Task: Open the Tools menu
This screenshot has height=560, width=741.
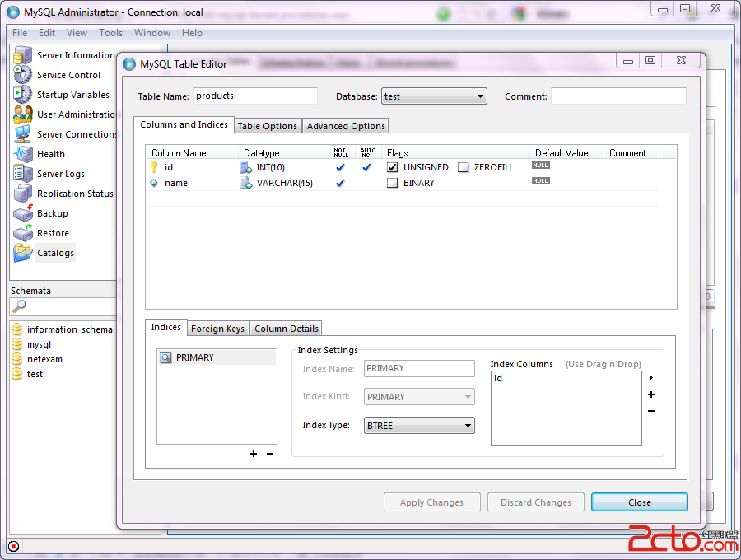Action: [x=110, y=33]
